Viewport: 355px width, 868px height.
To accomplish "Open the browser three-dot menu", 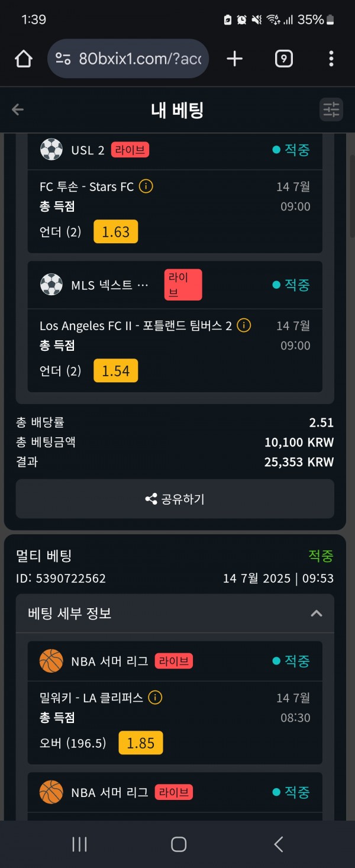I will click(331, 59).
